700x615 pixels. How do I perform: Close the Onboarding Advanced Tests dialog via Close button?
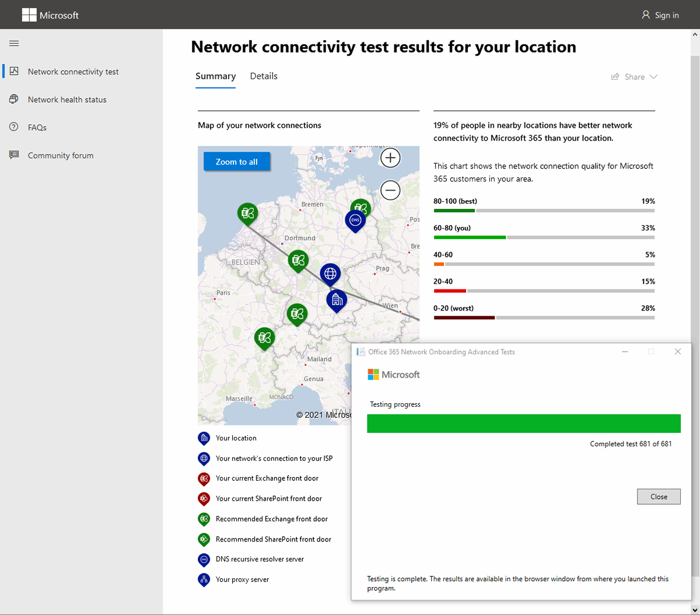point(659,496)
